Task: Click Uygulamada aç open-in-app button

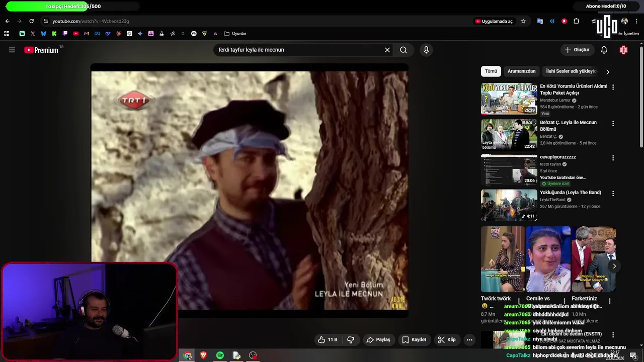Action: click(x=494, y=21)
